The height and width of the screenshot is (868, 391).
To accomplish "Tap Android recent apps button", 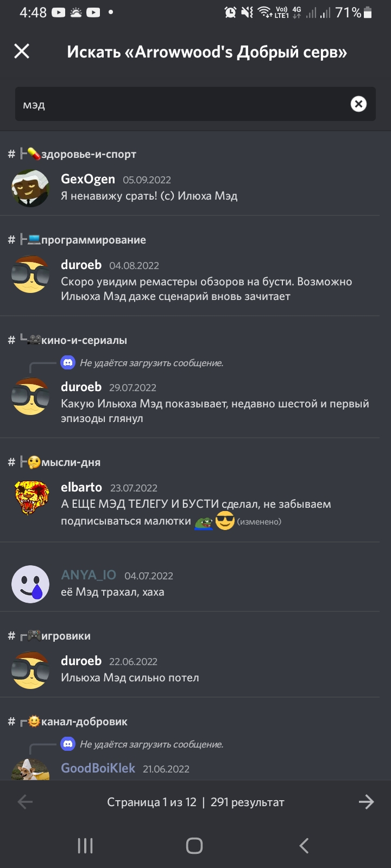I will click(x=85, y=846).
